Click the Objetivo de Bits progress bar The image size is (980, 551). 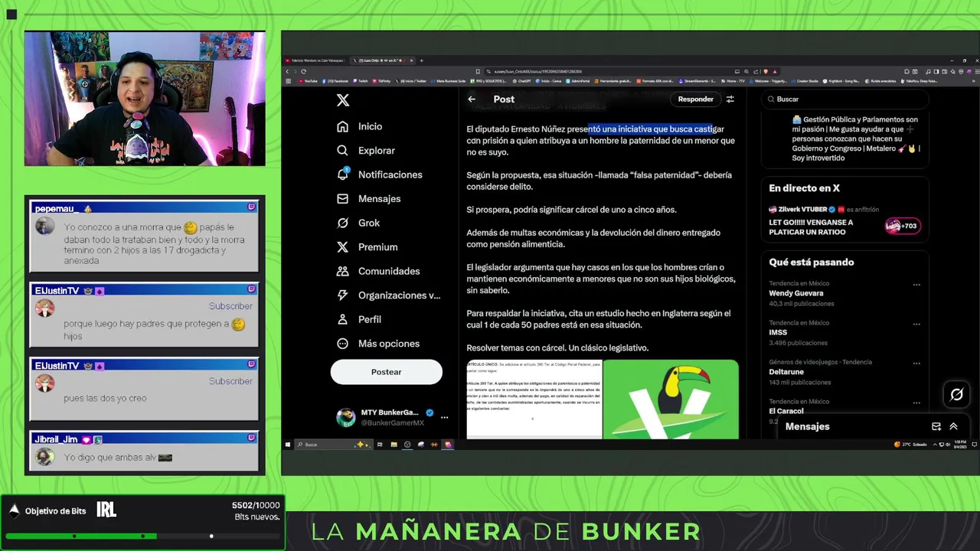pyautogui.click(x=142, y=536)
